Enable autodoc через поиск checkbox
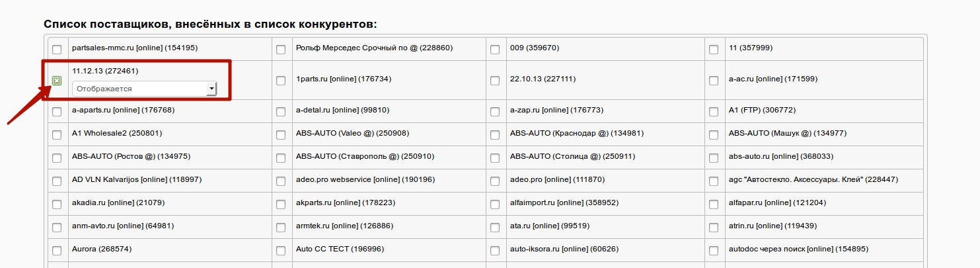 click(714, 251)
